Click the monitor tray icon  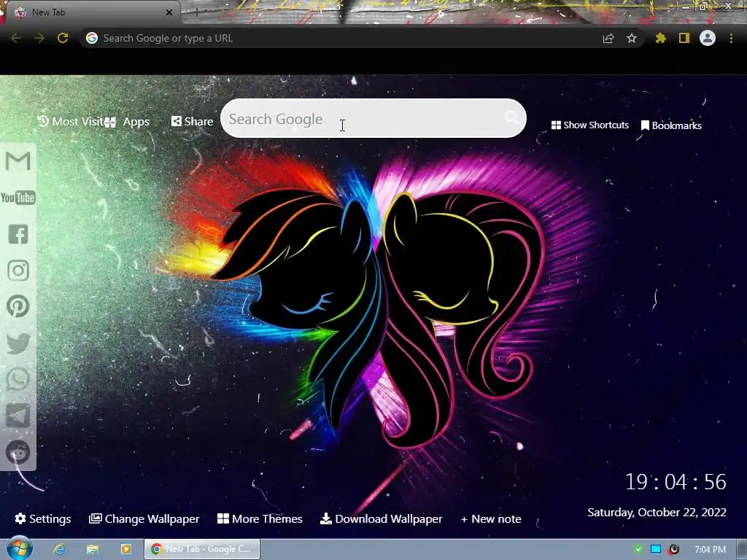pyautogui.click(x=656, y=549)
